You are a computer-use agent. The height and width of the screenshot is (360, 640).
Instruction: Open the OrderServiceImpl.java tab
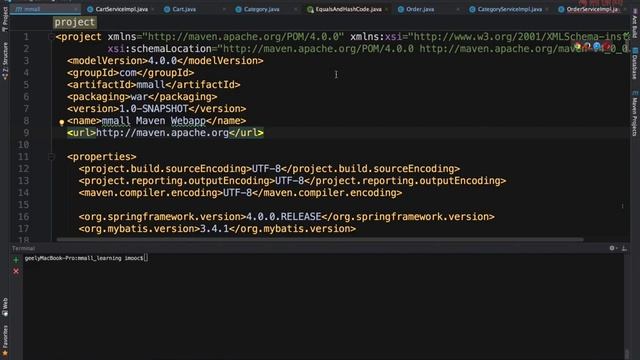pos(592,9)
